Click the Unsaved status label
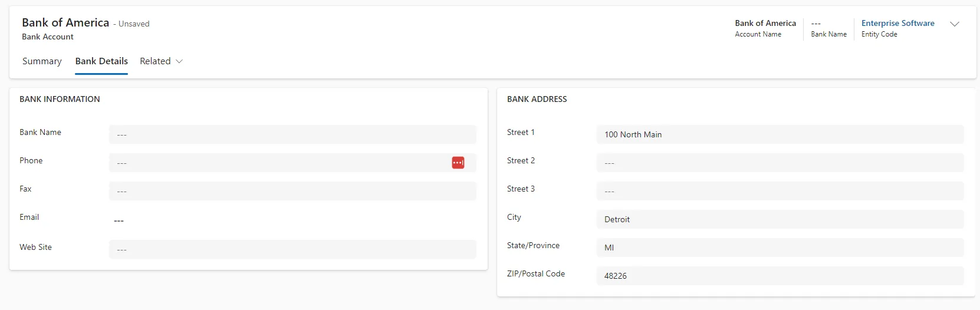 point(134,24)
